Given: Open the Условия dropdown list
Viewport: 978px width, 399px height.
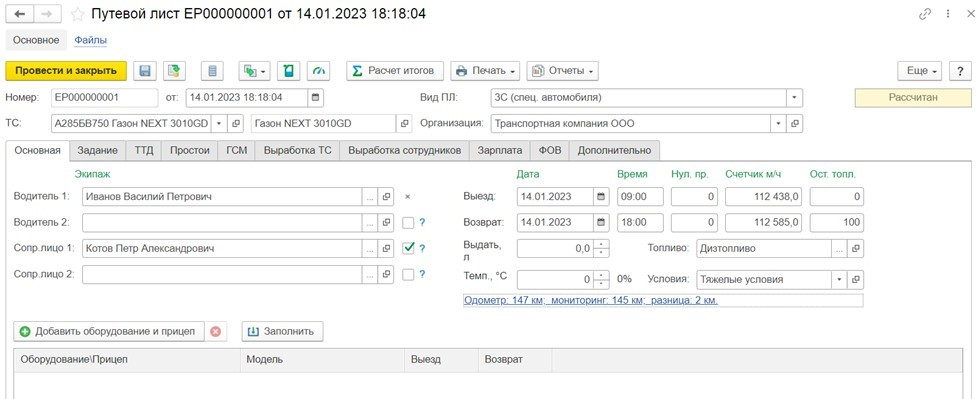Looking at the screenshot, I should point(841,279).
